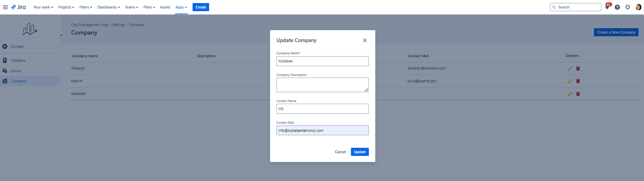Screen dimensions: 644x181
Task: Click the top Search box
Action: pos(575,7)
